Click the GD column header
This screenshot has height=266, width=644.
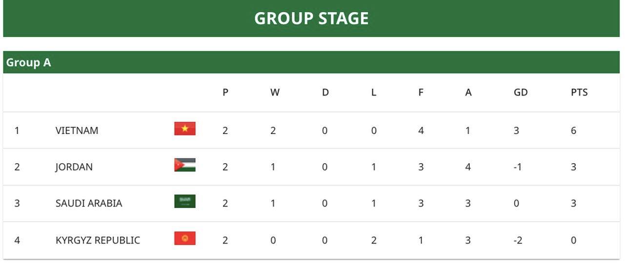(521, 93)
